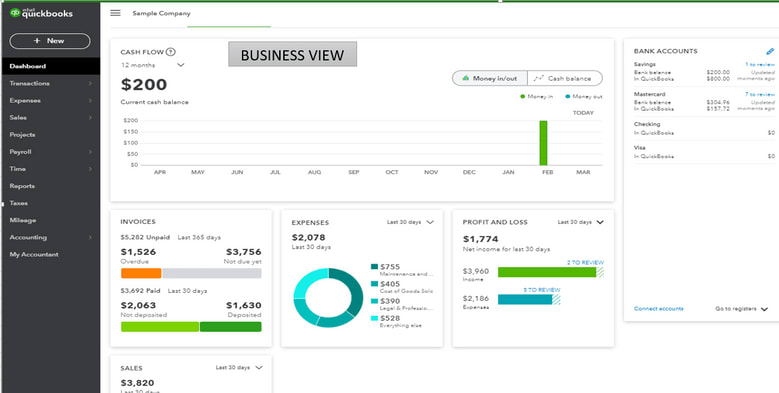The image size is (779, 393).
Task: Click the $390 Legal & Professional swatch
Action: 374,301
